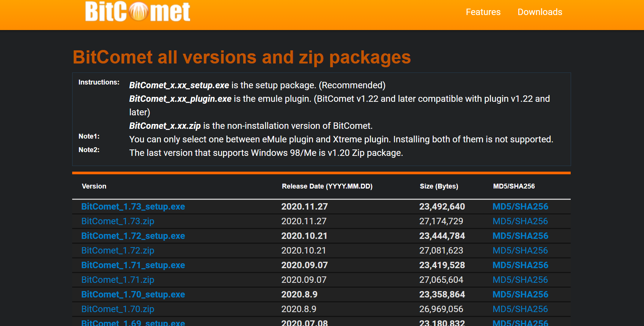Click the eMule and Xtreme plugin note text
Screen dimensions: 644x326
point(341,139)
